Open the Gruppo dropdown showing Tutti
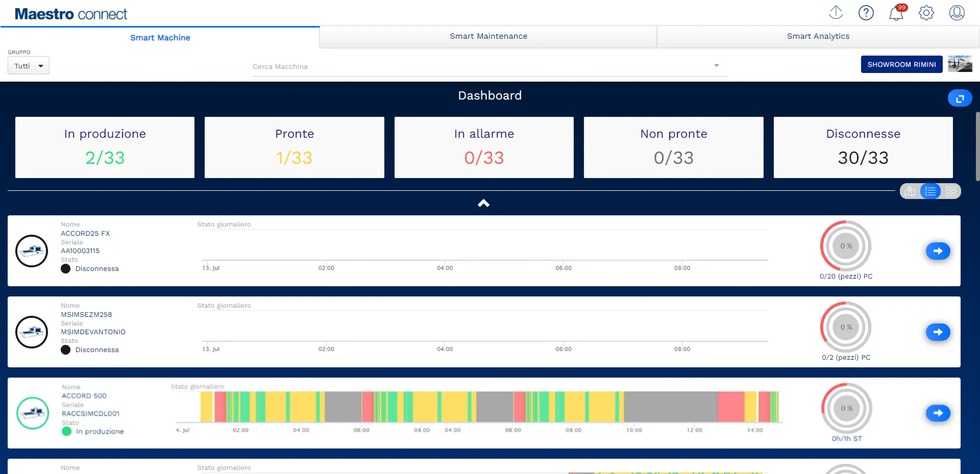 pos(29,66)
